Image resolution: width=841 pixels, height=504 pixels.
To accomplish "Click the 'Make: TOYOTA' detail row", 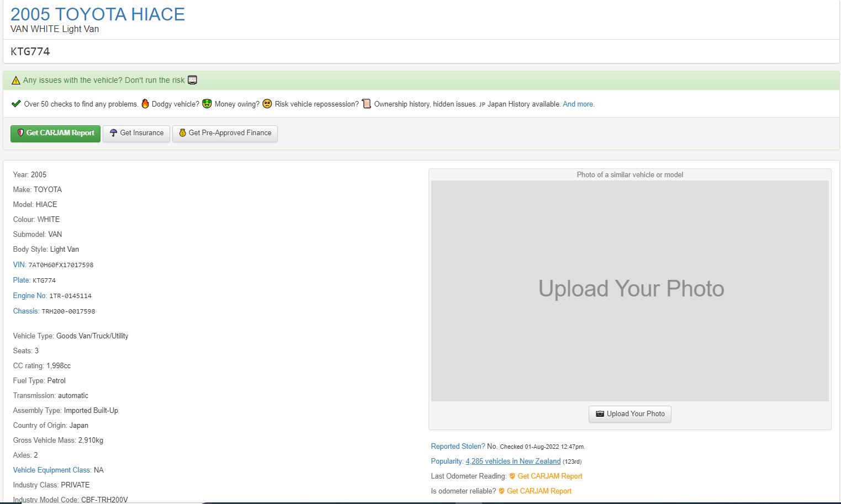I will 38,190.
